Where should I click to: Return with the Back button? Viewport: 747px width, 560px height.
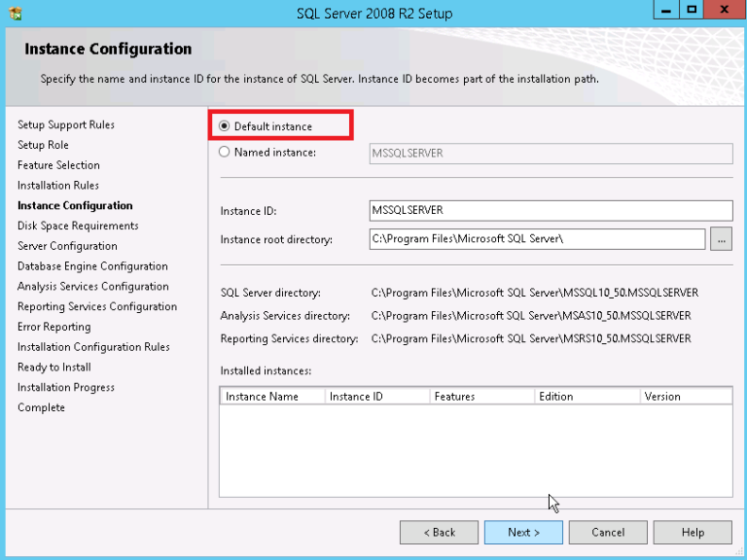tap(440, 533)
